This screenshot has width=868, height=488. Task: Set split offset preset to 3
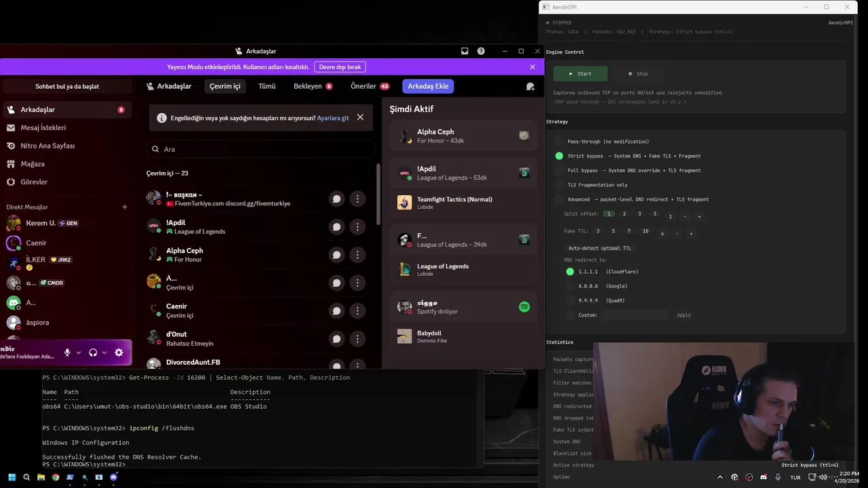tap(639, 213)
